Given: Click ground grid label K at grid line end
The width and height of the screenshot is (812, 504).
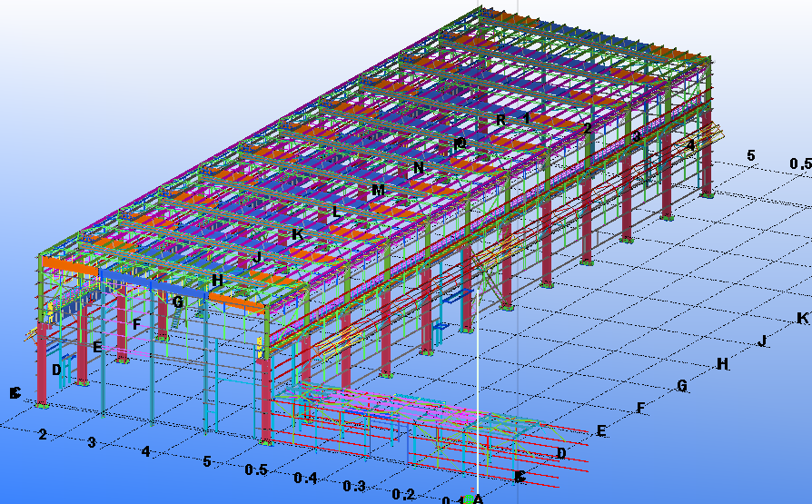Looking at the screenshot, I should 803,318.
